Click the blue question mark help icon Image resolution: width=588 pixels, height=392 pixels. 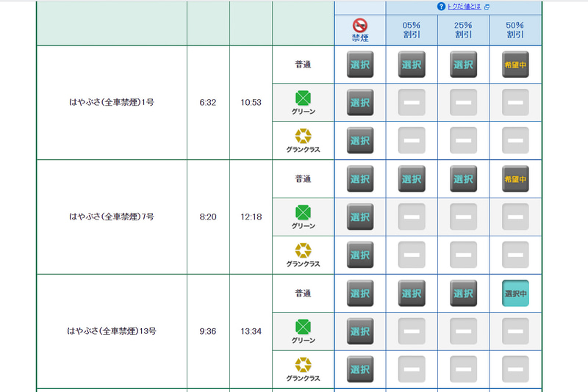442,7
